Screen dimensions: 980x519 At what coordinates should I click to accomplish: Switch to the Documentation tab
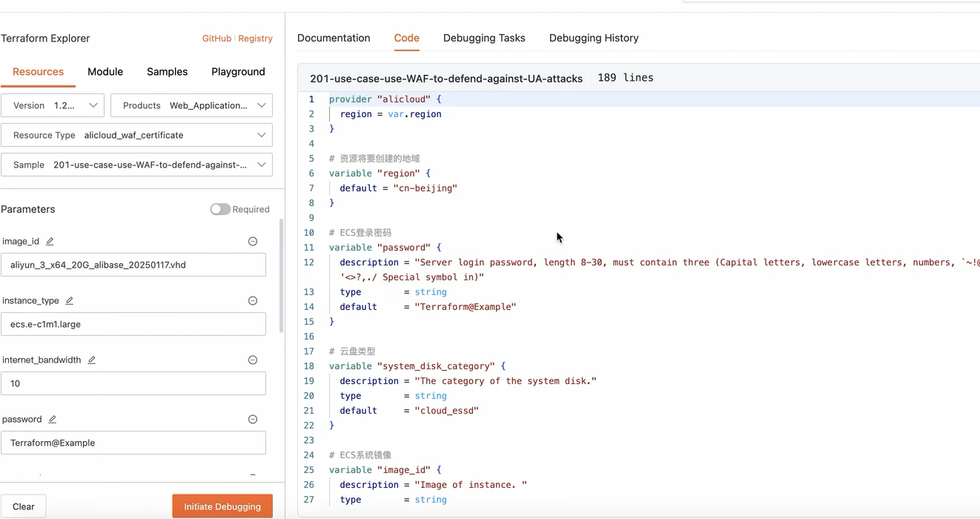334,38
